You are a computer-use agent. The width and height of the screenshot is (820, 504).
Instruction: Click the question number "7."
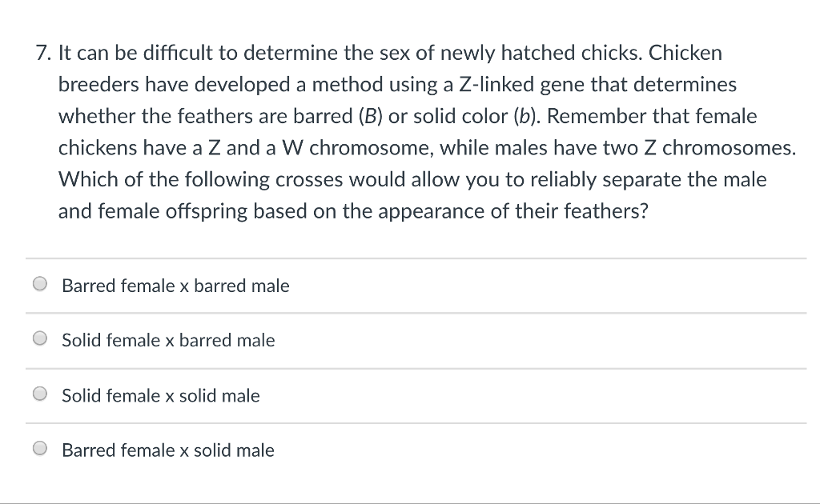tap(45, 54)
